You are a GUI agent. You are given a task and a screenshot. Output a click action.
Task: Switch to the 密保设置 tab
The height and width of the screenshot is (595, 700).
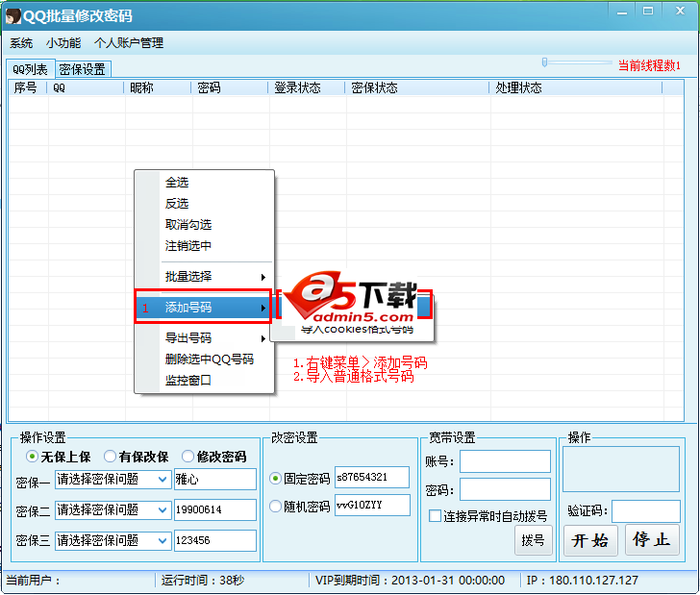click(82, 69)
